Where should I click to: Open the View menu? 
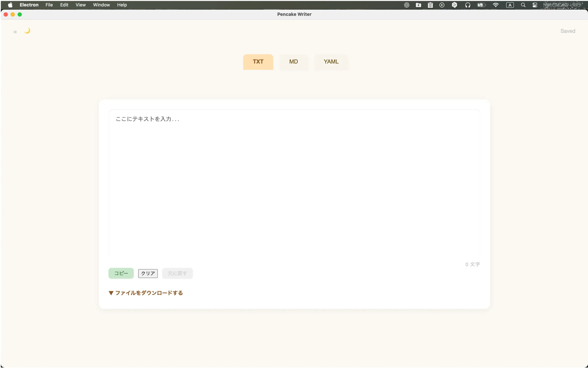point(81,5)
